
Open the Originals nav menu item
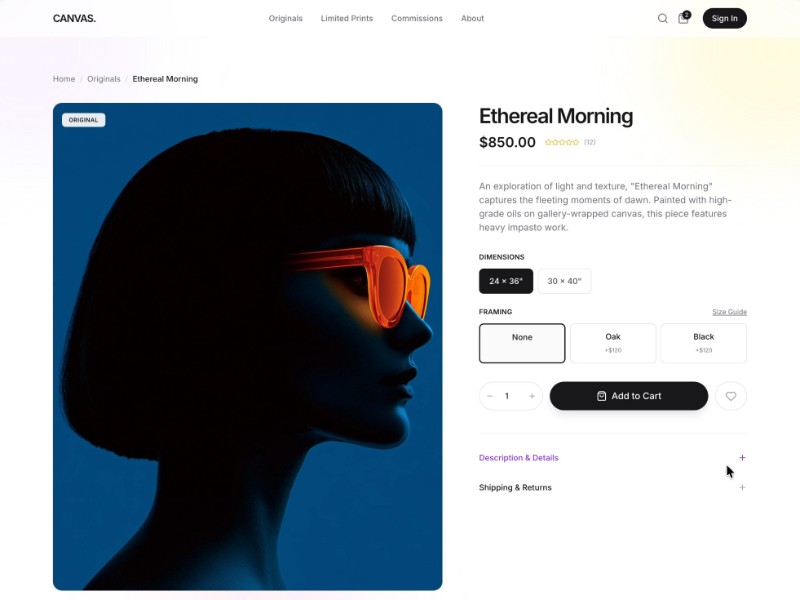286,18
